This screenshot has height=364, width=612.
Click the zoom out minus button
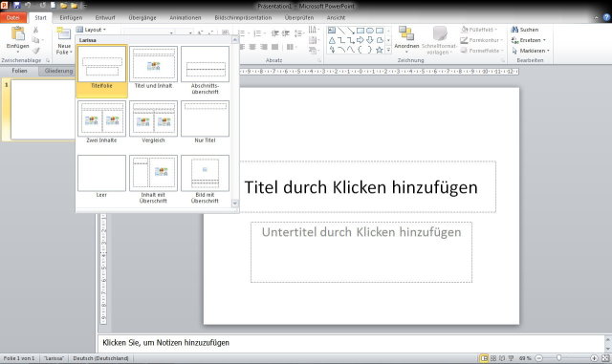pos(539,358)
